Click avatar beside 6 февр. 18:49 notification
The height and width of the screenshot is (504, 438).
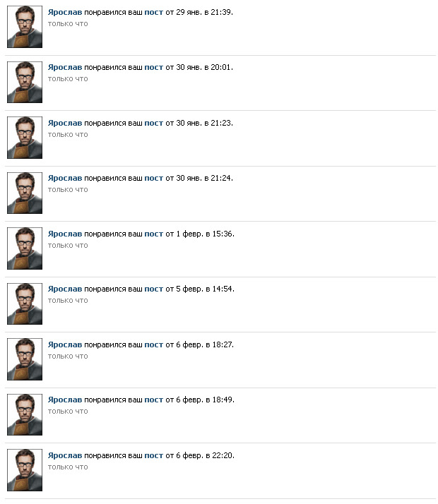25,414
